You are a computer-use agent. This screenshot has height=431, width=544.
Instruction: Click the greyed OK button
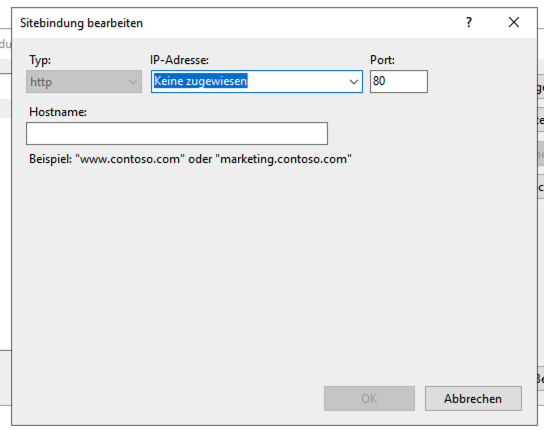pyautogui.click(x=369, y=398)
